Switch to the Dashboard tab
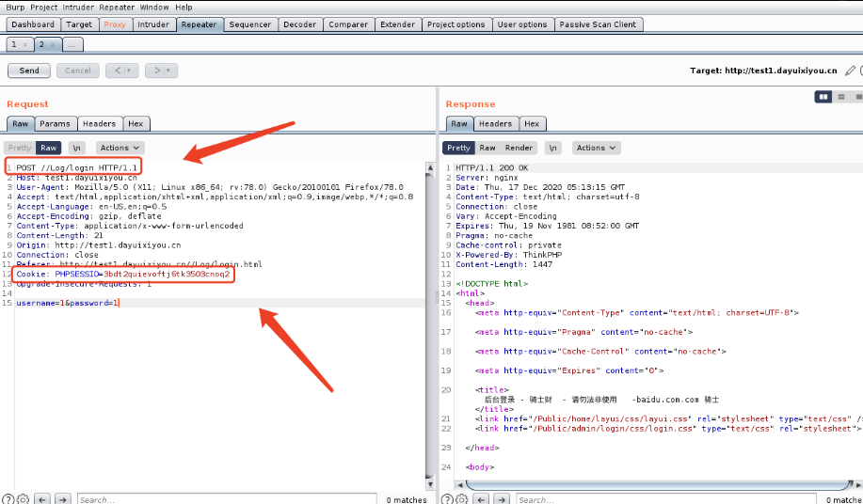 click(x=33, y=24)
